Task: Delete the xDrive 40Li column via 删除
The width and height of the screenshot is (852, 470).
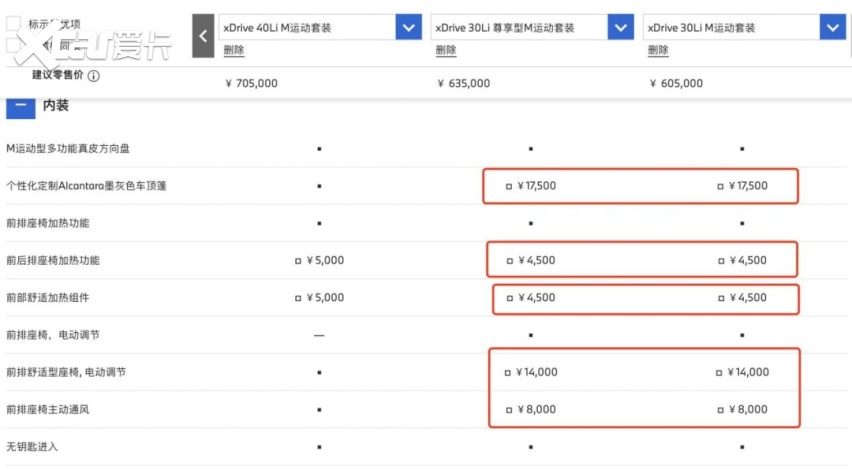Action: 234,51
